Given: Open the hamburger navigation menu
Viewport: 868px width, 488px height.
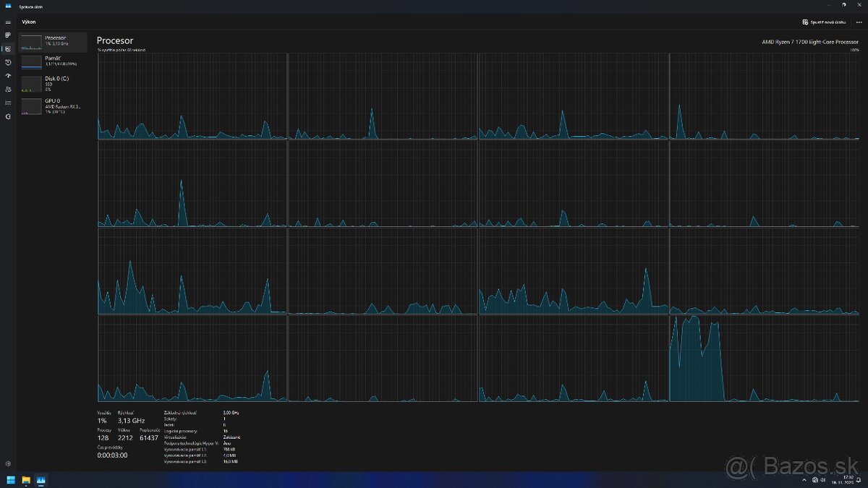Looking at the screenshot, I should 8,22.
